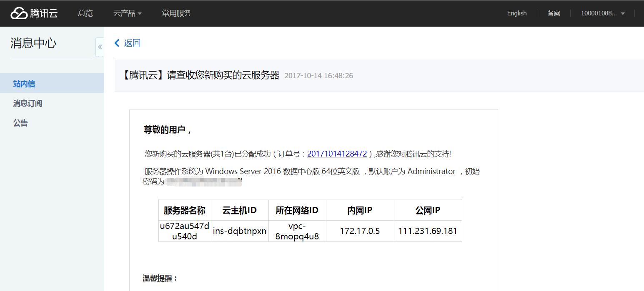Switch language via the English link
Image resolution: width=644 pixels, height=291 pixels.
tap(516, 13)
